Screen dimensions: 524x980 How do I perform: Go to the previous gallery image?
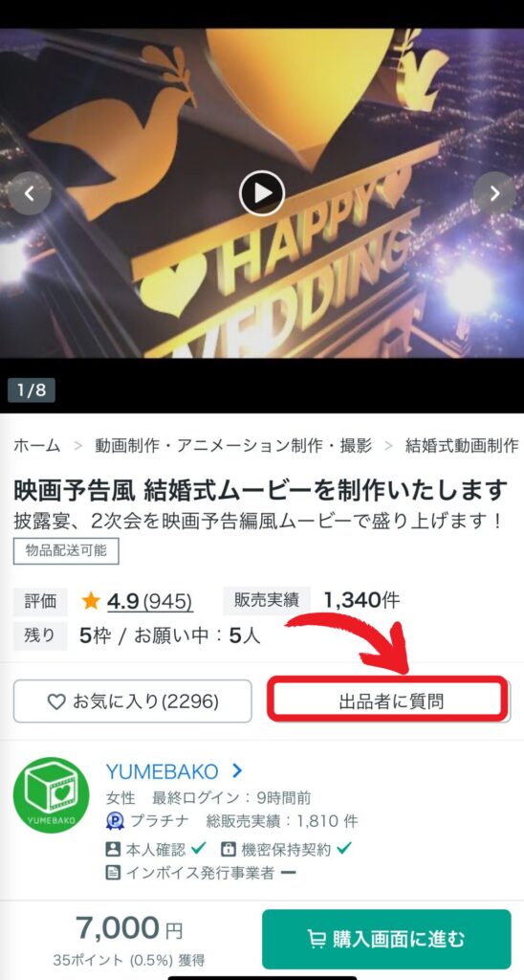tap(30, 193)
